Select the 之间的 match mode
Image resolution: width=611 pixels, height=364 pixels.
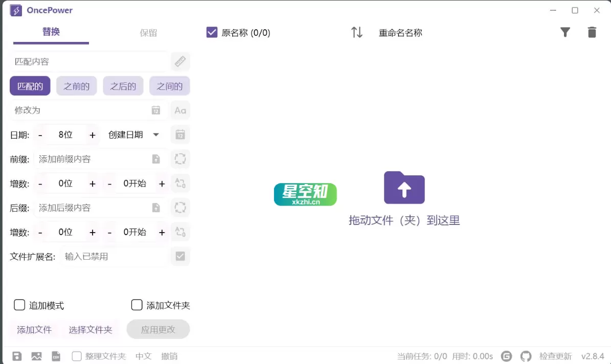pyautogui.click(x=169, y=85)
